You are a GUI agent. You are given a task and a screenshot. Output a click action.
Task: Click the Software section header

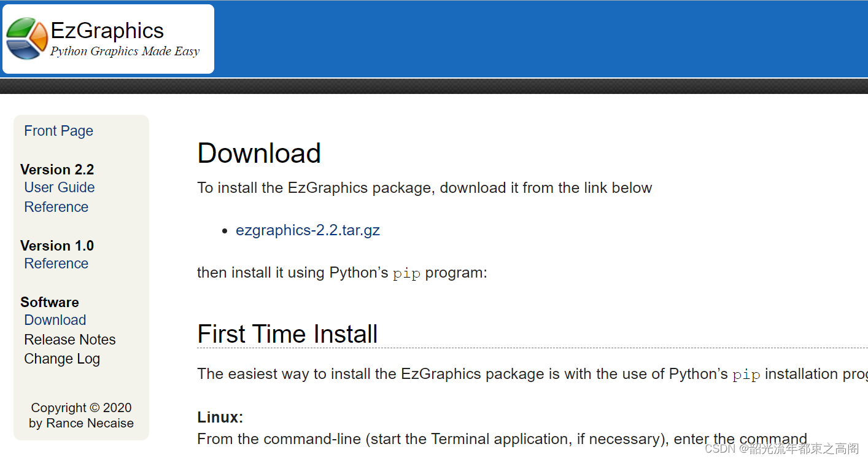(50, 302)
